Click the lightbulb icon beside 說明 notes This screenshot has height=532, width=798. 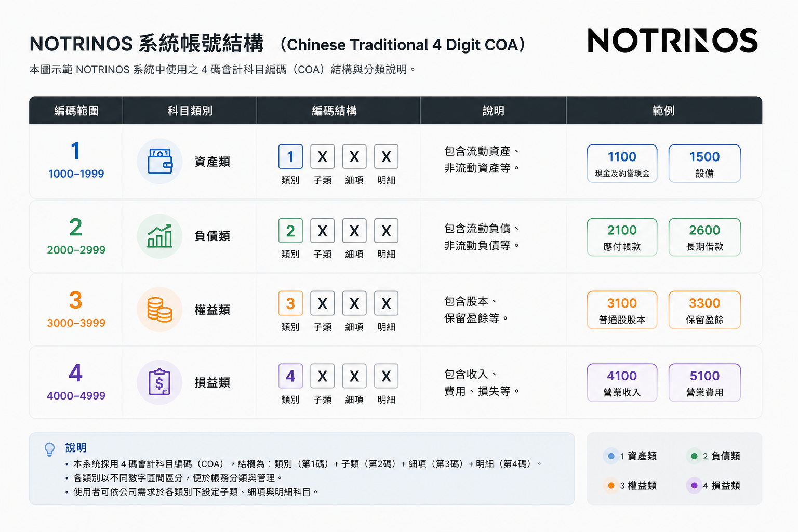tap(50, 449)
